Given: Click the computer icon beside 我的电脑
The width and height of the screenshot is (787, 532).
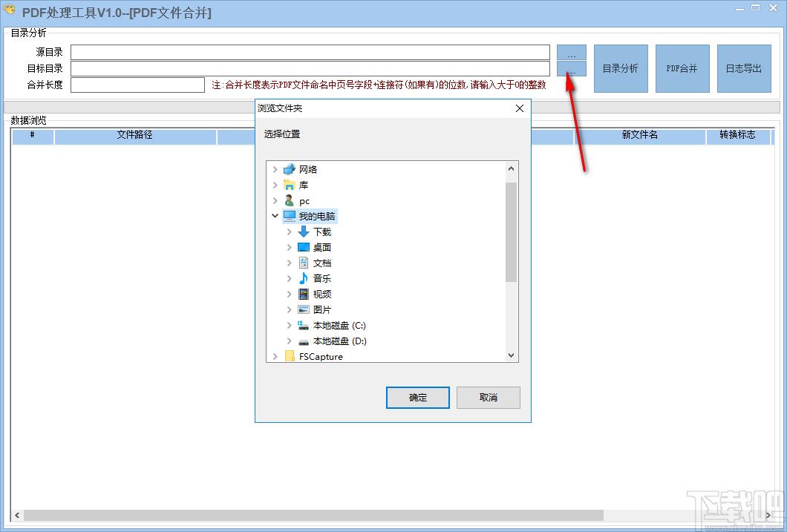Looking at the screenshot, I should click(x=290, y=216).
